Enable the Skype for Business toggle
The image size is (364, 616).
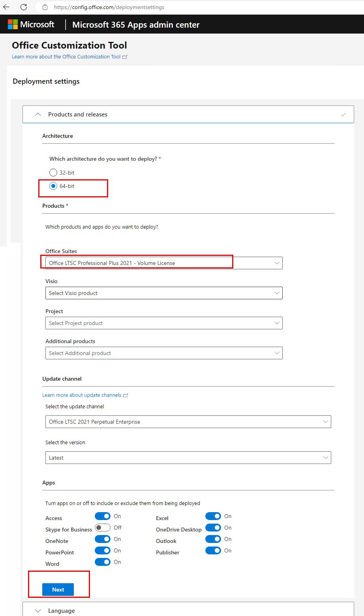(103, 527)
